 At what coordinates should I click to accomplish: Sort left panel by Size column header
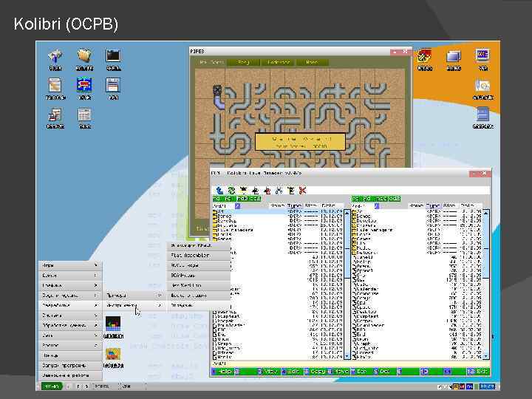[x=310, y=205]
